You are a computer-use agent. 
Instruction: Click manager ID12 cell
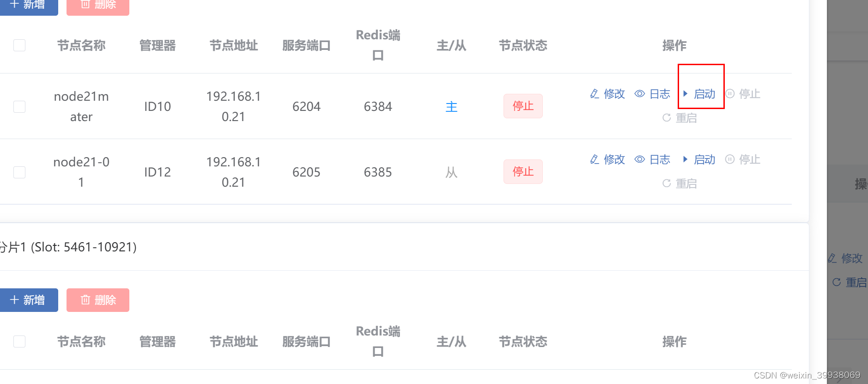coord(158,172)
